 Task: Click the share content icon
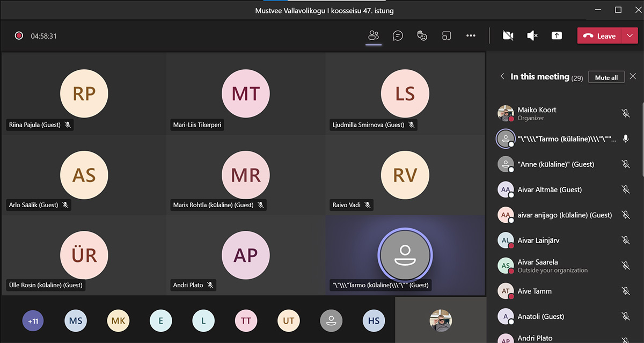click(557, 36)
